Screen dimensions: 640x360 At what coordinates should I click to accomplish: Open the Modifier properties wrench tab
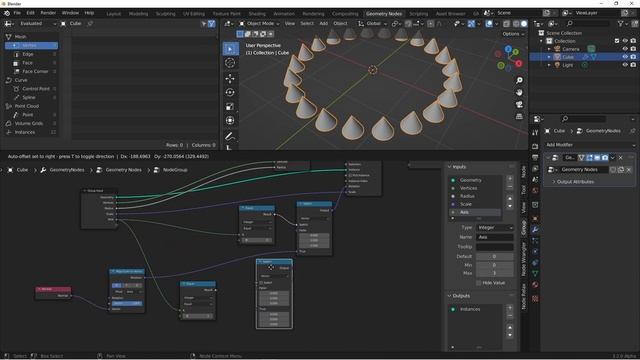point(535,230)
